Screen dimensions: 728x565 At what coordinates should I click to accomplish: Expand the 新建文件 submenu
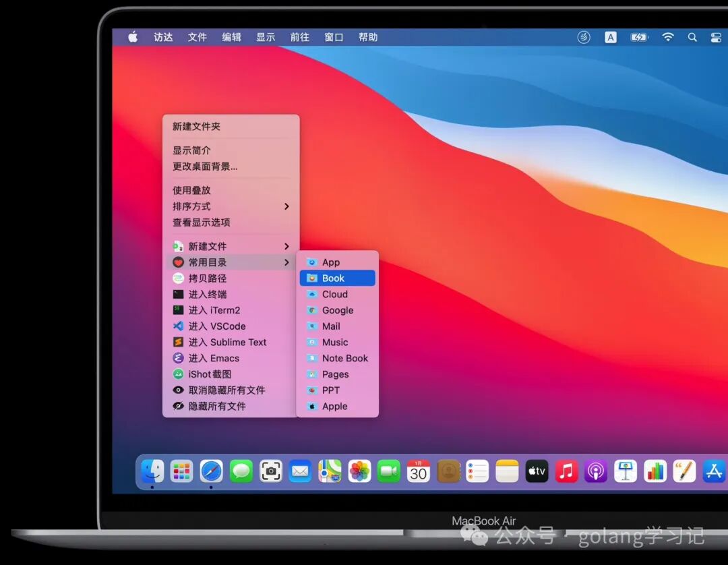tap(231, 247)
